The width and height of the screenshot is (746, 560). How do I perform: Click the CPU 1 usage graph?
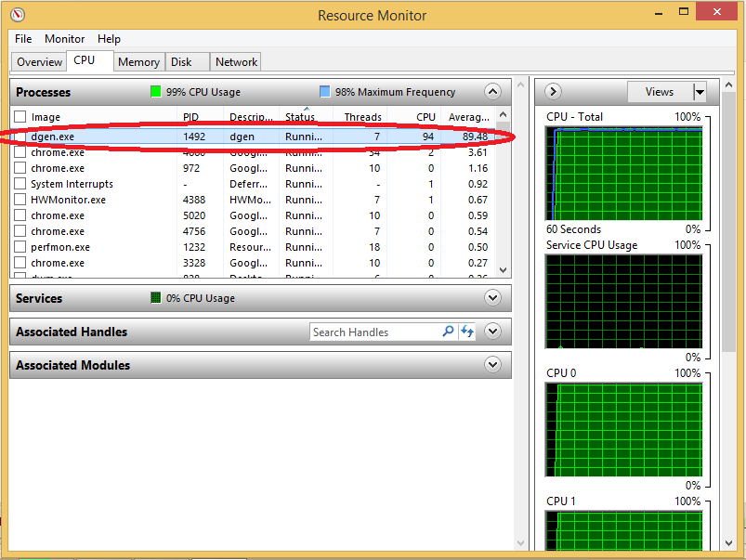623,530
